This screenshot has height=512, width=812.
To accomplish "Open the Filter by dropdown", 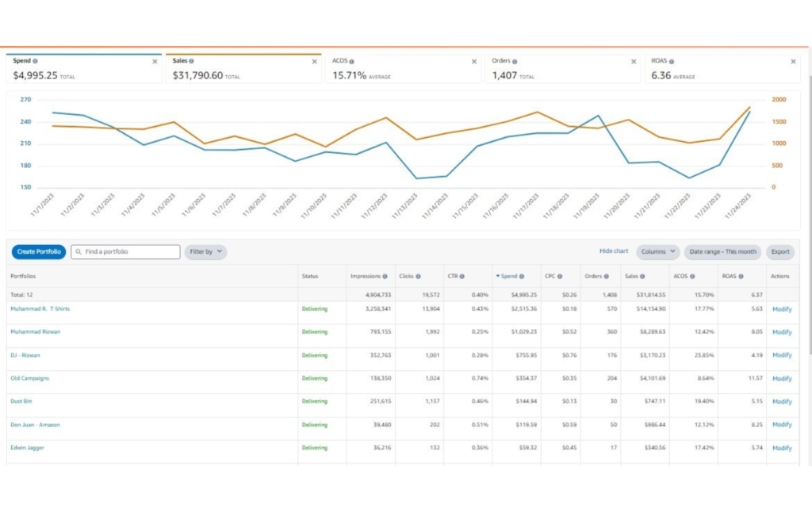I will coord(205,251).
